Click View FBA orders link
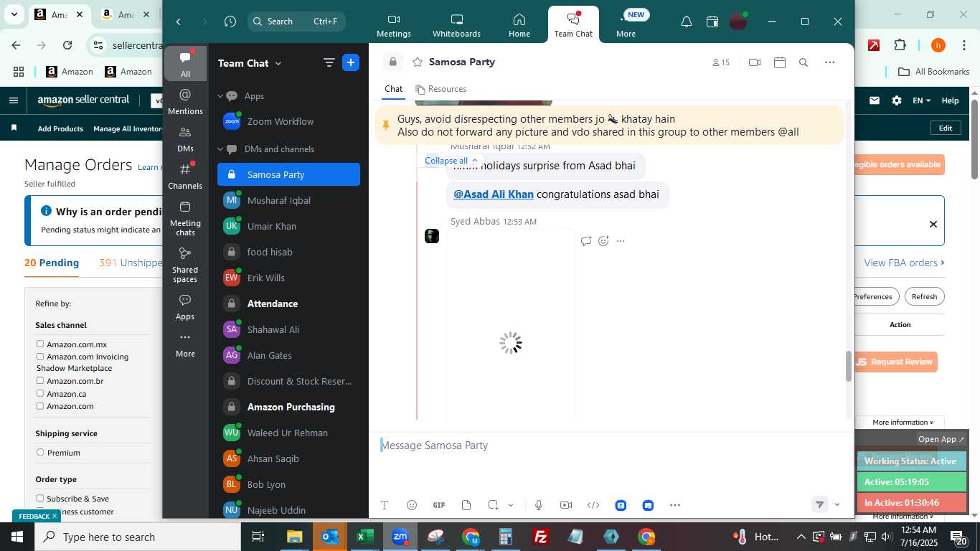The height and width of the screenshot is (551, 980). point(904,263)
